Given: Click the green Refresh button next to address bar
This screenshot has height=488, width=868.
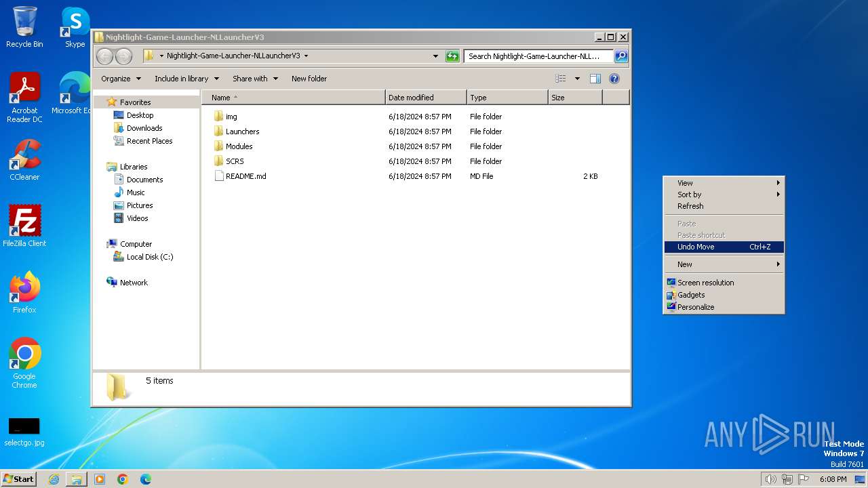Looking at the screenshot, I should click(x=452, y=56).
